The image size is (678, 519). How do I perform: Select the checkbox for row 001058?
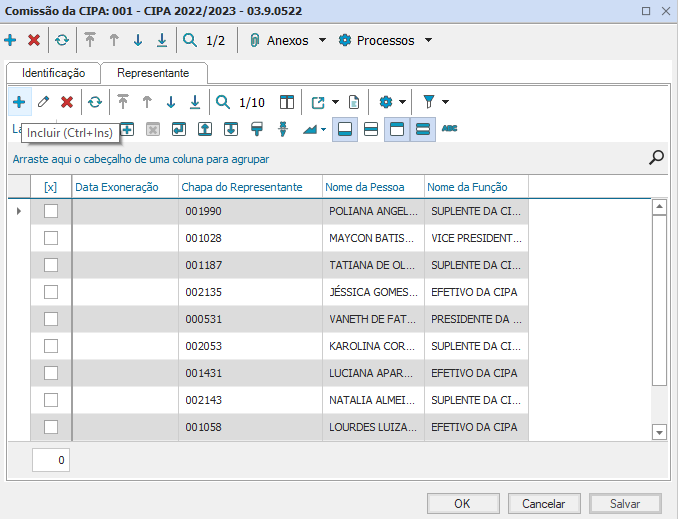(x=51, y=427)
